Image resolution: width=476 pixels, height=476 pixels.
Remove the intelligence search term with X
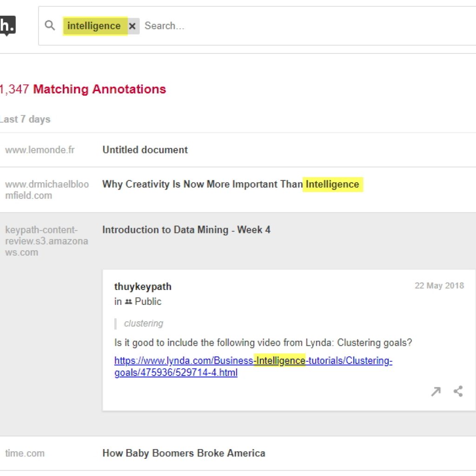pyautogui.click(x=132, y=26)
